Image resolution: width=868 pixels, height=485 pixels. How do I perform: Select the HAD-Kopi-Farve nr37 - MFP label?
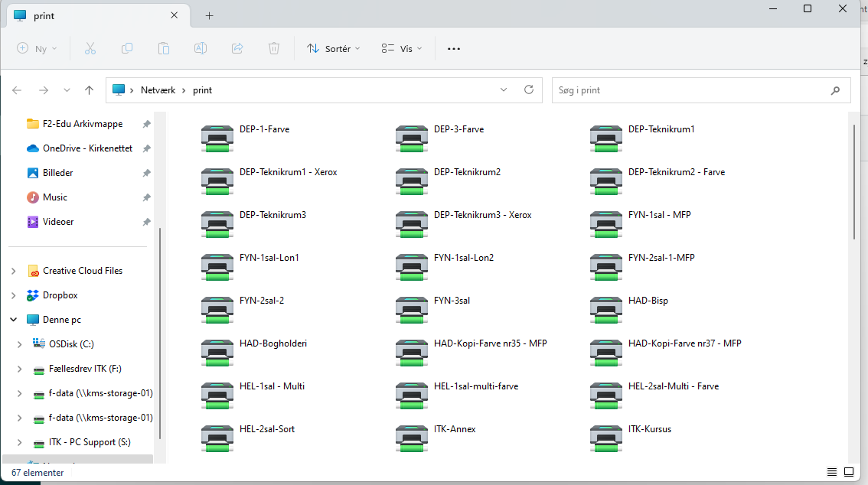685,343
